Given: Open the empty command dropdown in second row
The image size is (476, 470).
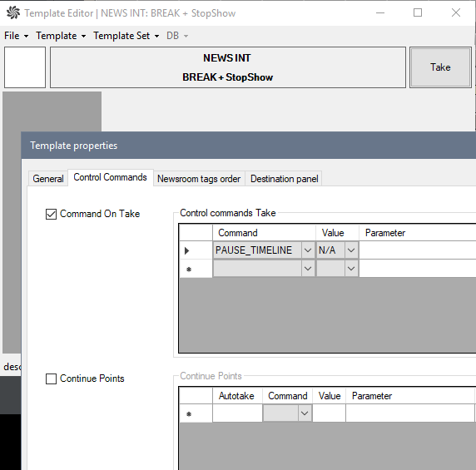Looking at the screenshot, I should point(308,269).
